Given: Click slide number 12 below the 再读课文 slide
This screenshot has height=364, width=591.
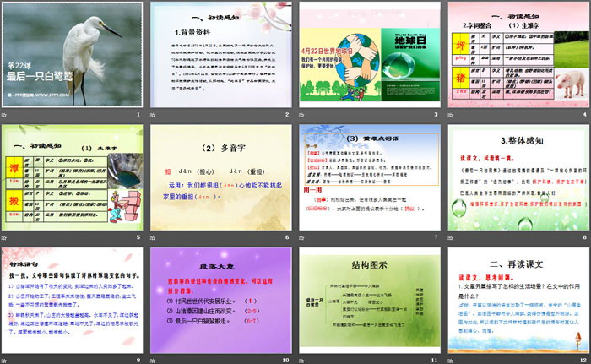Looking at the screenshot, I should pyautogui.click(x=583, y=361).
